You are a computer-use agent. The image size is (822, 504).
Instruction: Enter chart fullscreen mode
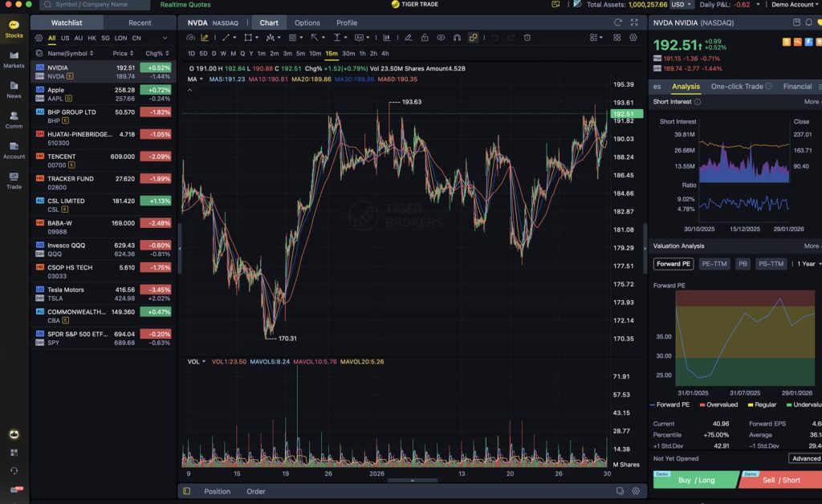(635, 22)
